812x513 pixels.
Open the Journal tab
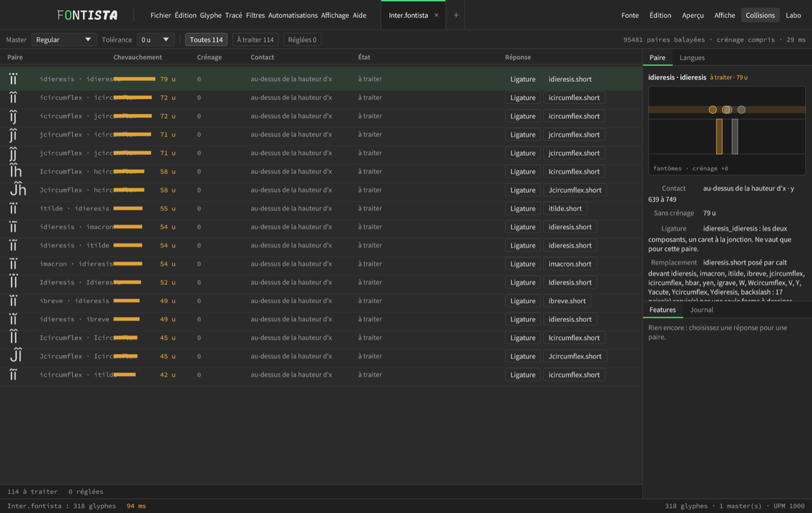(x=701, y=310)
